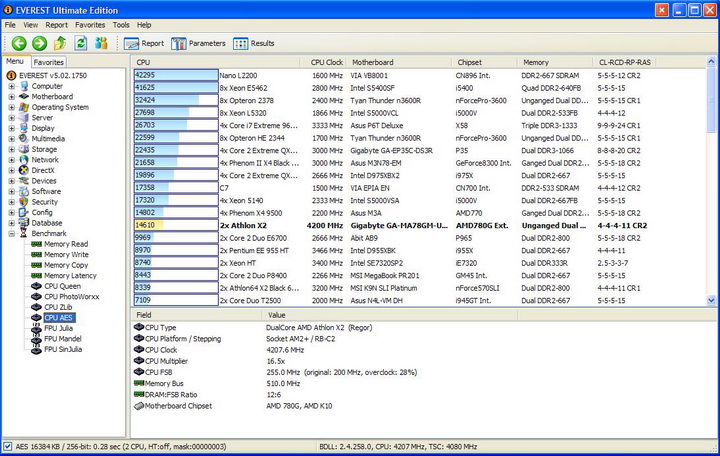Viewport: 720px width, 456px height.
Task: Click the Computer icon in tree
Action: coord(24,86)
